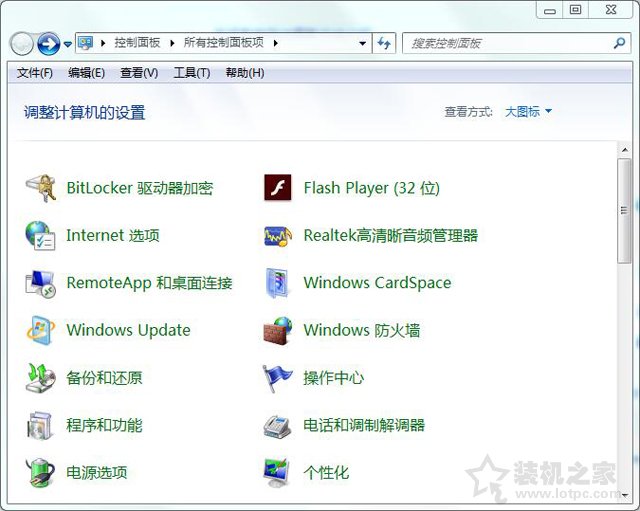Screen dimensions: 640x511
Task: Open the 编辑(E) menu
Action: 87,73
